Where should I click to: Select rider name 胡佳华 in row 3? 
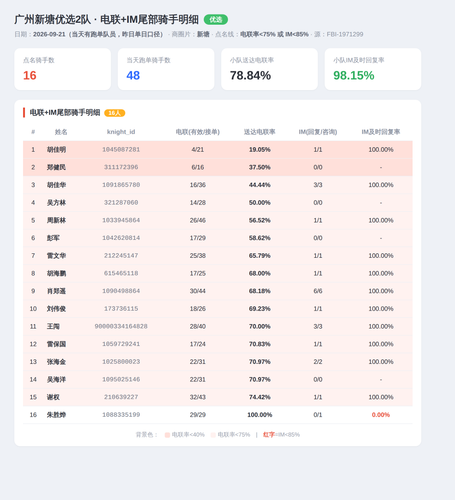tap(56, 185)
